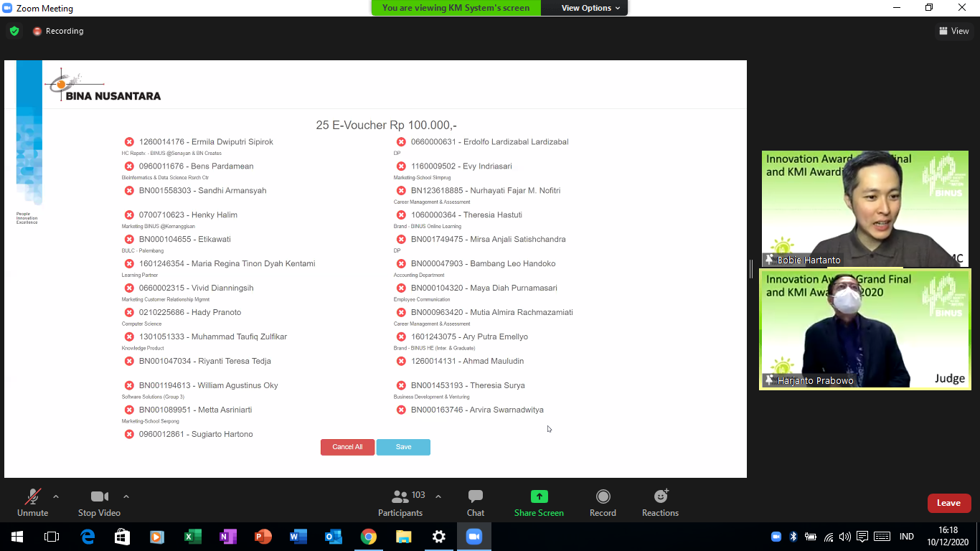This screenshot has width=980, height=551.
Task: Open Reactions menu
Action: pos(660,503)
